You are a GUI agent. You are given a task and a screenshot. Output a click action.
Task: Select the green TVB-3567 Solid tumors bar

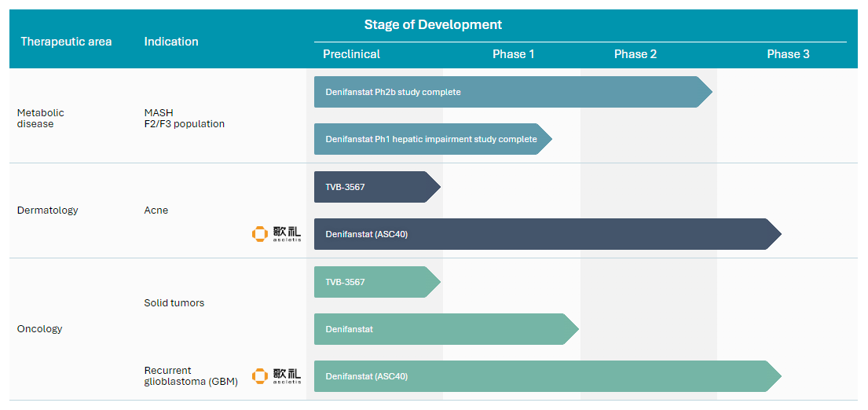coord(375,282)
